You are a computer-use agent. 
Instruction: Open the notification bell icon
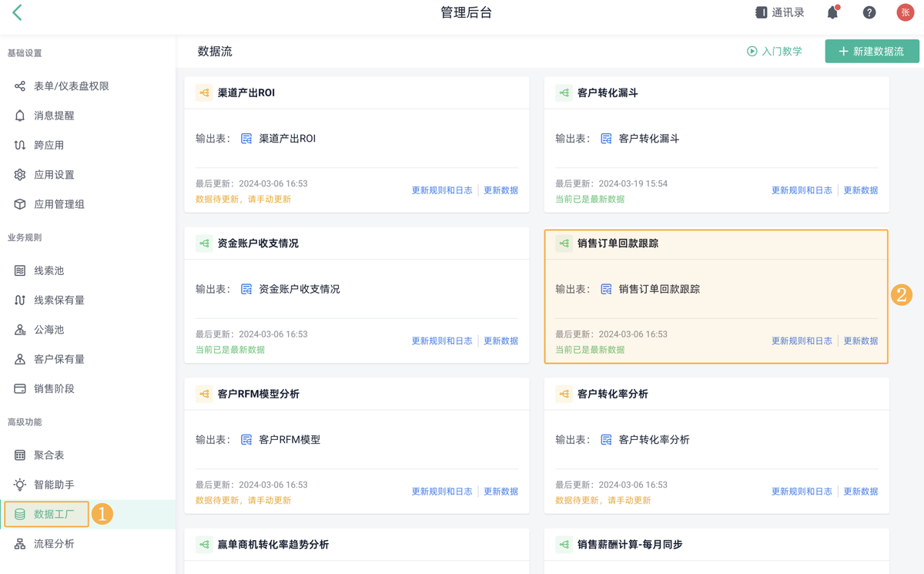point(832,12)
